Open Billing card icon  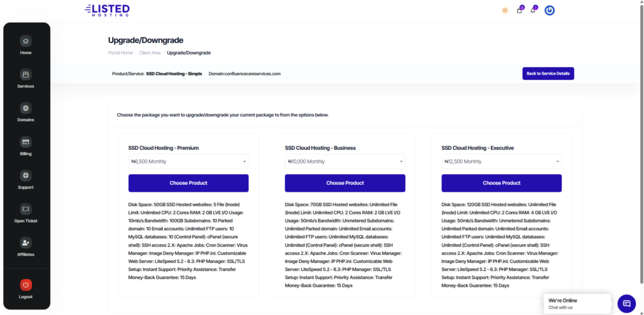pos(25,142)
